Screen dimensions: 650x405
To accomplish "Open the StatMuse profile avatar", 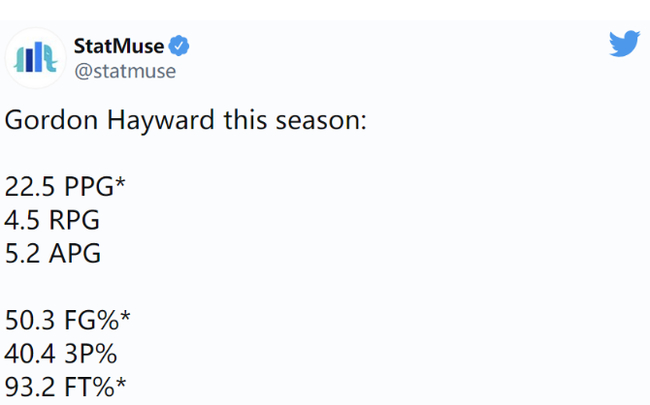I will [x=35, y=58].
